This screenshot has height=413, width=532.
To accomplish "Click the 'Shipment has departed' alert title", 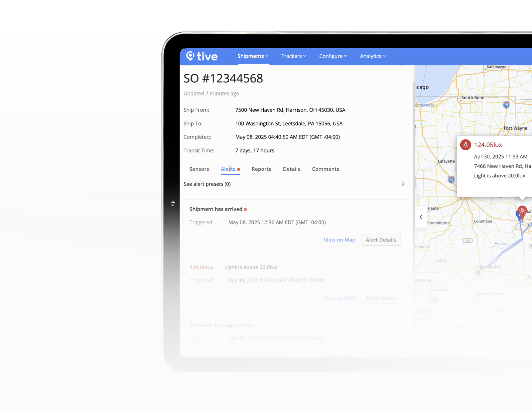I will pyautogui.click(x=218, y=326).
